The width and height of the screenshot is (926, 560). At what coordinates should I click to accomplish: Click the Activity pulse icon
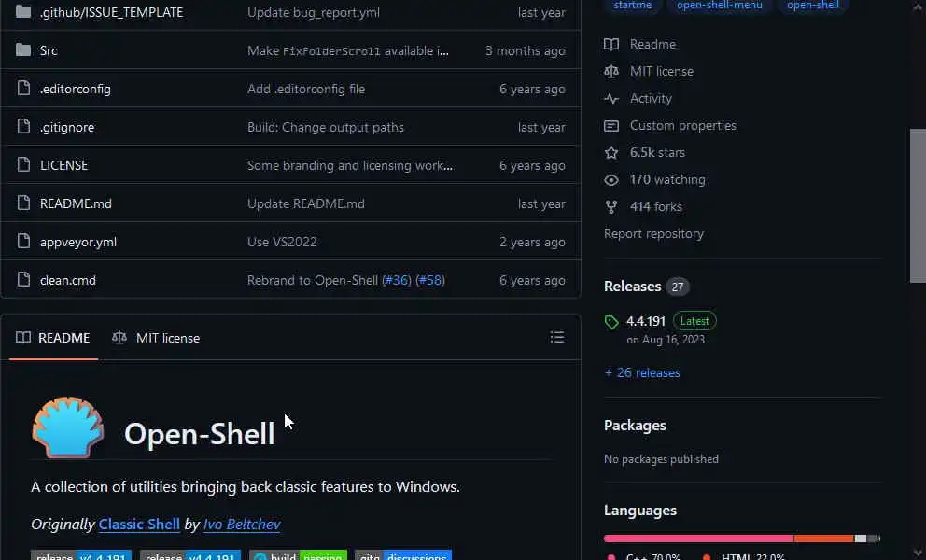611,99
